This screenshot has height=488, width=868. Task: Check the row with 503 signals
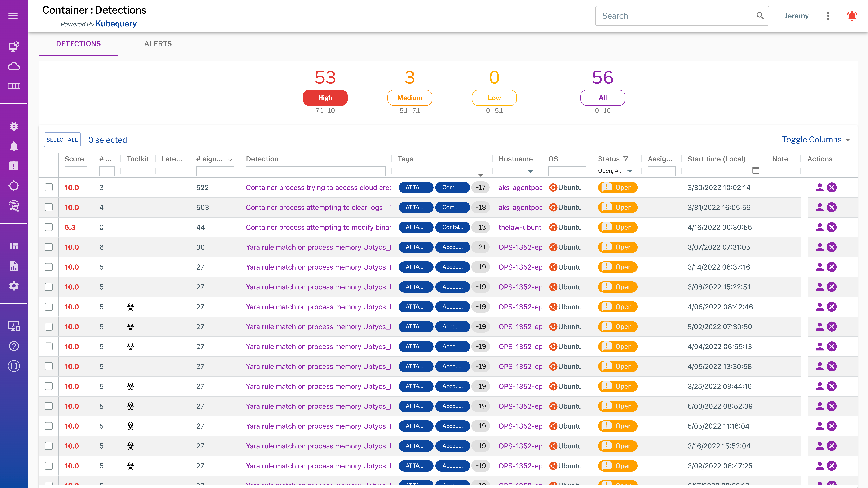click(48, 208)
